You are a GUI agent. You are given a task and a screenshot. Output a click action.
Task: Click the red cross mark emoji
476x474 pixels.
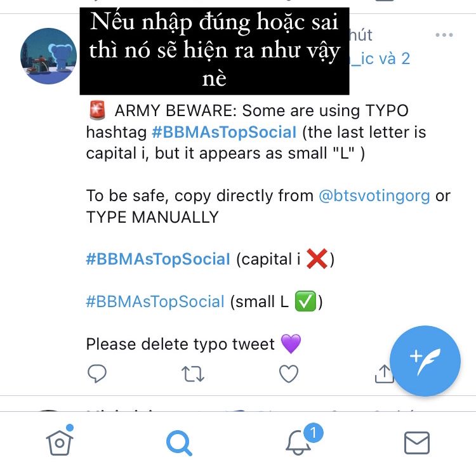317,259
